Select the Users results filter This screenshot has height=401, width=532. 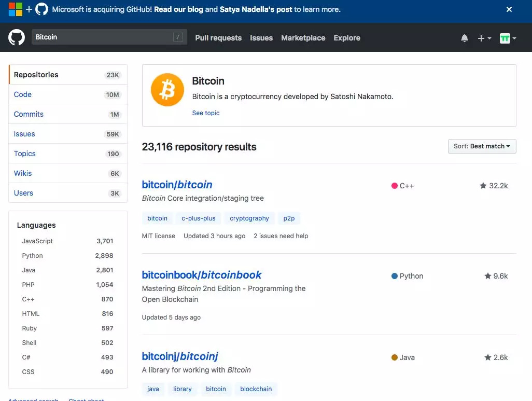[x=68, y=193]
